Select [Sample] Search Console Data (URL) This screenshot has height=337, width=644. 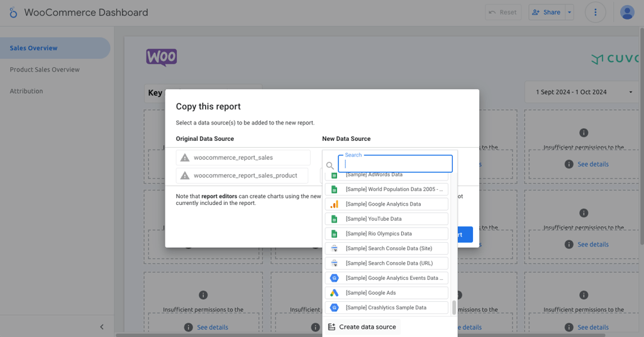click(x=387, y=263)
